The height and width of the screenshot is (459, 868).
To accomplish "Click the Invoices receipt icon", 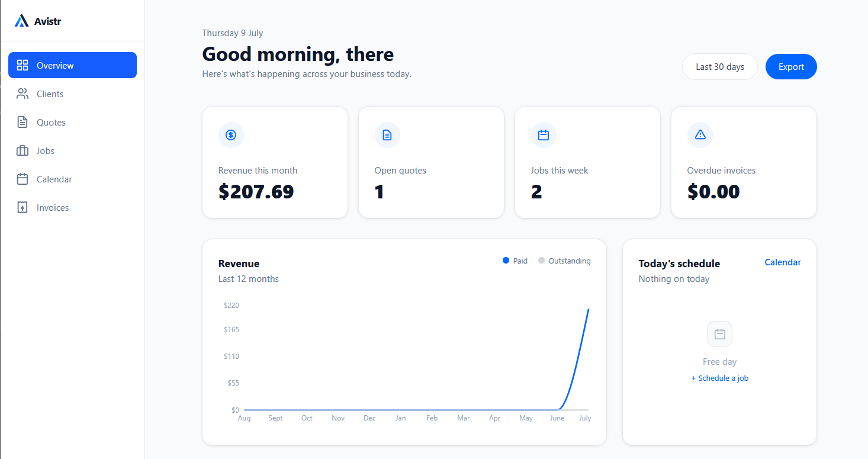I will pyautogui.click(x=22, y=207).
